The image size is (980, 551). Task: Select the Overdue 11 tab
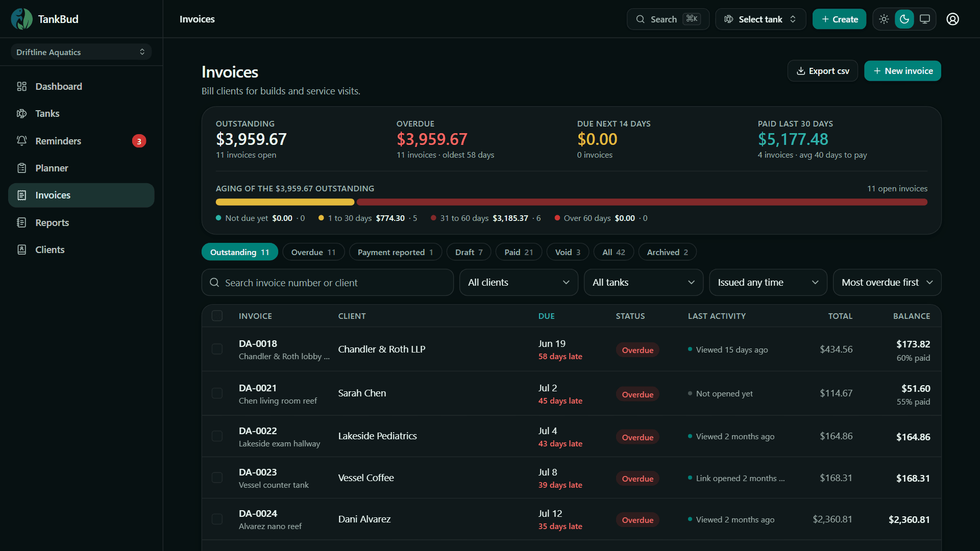pyautogui.click(x=313, y=252)
